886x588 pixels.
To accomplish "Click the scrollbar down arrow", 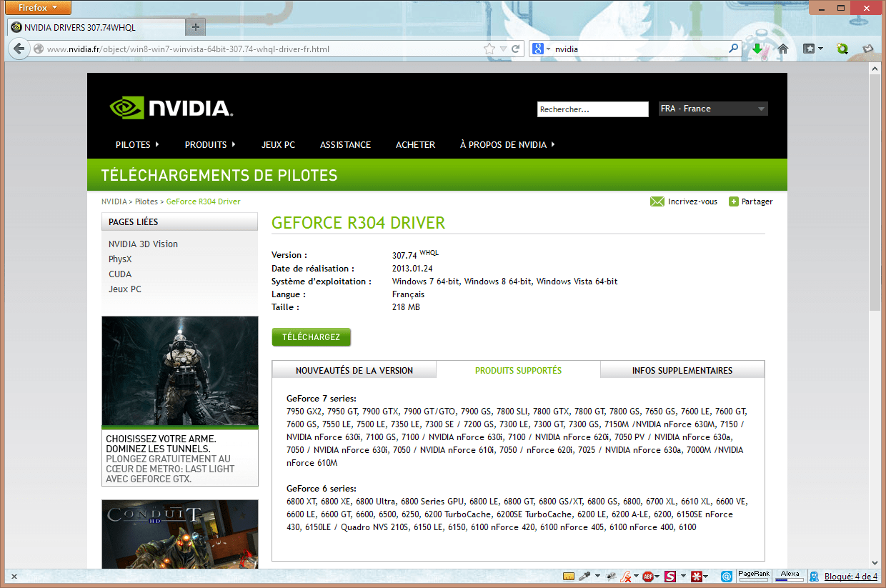I will point(875,563).
